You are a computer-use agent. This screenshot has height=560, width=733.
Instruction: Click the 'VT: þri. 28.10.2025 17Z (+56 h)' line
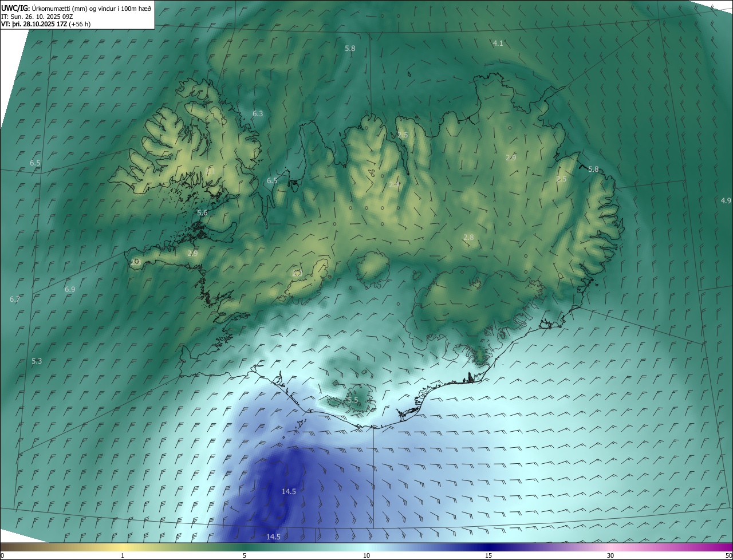(46, 24)
